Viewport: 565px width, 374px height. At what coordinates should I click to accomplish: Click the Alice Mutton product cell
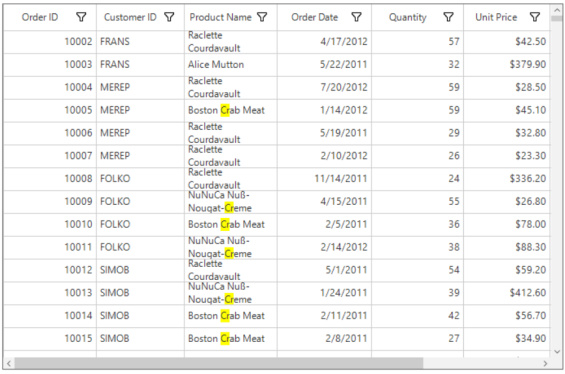(231, 64)
